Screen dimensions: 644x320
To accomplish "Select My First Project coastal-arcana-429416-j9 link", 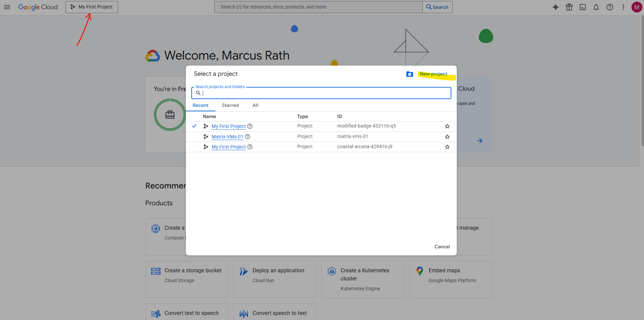I will click(x=229, y=147).
